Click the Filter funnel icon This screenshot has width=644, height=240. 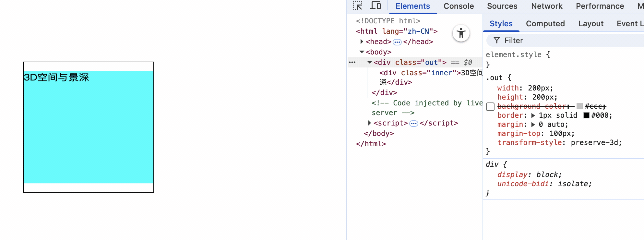click(496, 40)
